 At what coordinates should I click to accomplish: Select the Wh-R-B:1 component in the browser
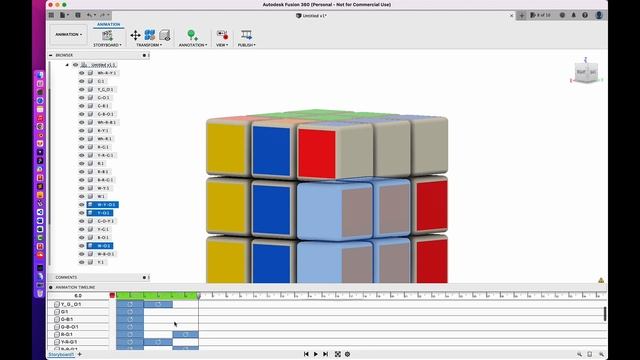[x=106, y=122]
